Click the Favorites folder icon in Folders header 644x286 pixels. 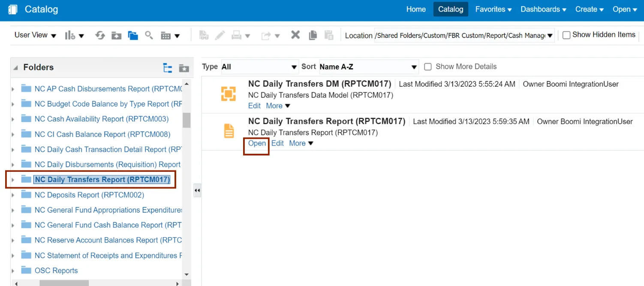[x=184, y=68]
